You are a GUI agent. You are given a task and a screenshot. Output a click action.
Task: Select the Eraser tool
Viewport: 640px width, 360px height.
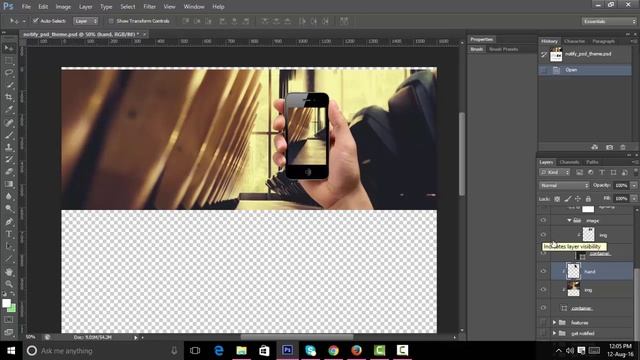[9, 172]
